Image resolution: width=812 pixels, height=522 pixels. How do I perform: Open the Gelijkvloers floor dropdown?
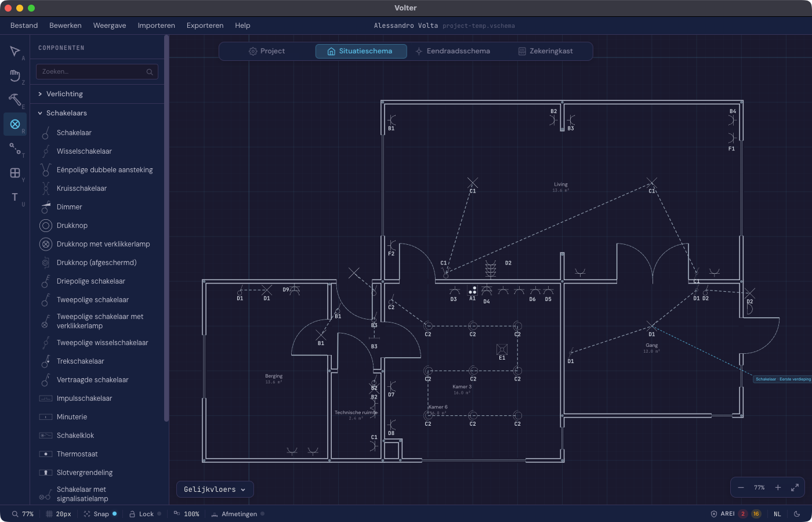click(215, 490)
